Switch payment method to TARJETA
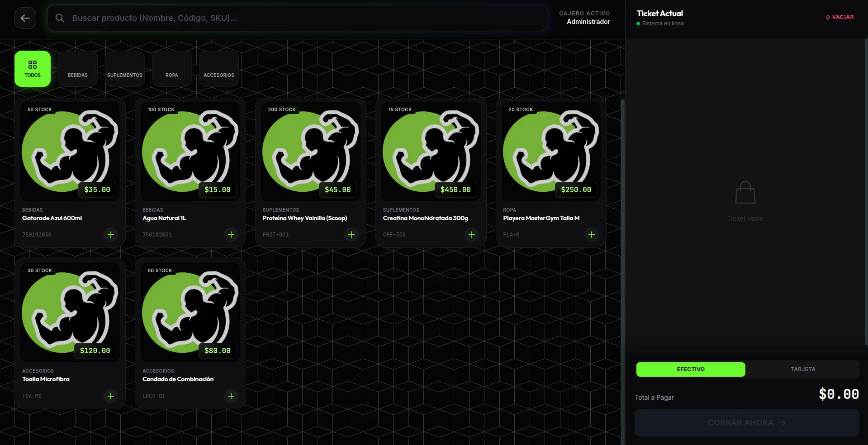This screenshot has width=868, height=445. coord(803,369)
